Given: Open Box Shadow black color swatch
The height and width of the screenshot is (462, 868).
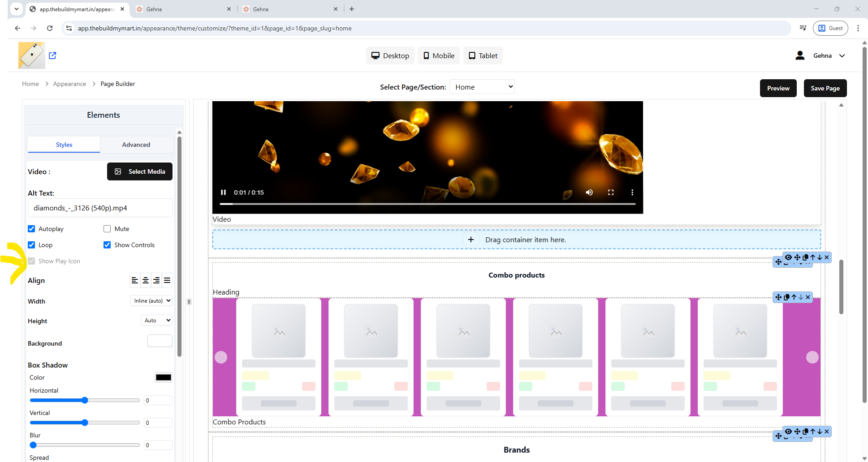Looking at the screenshot, I should [x=164, y=377].
